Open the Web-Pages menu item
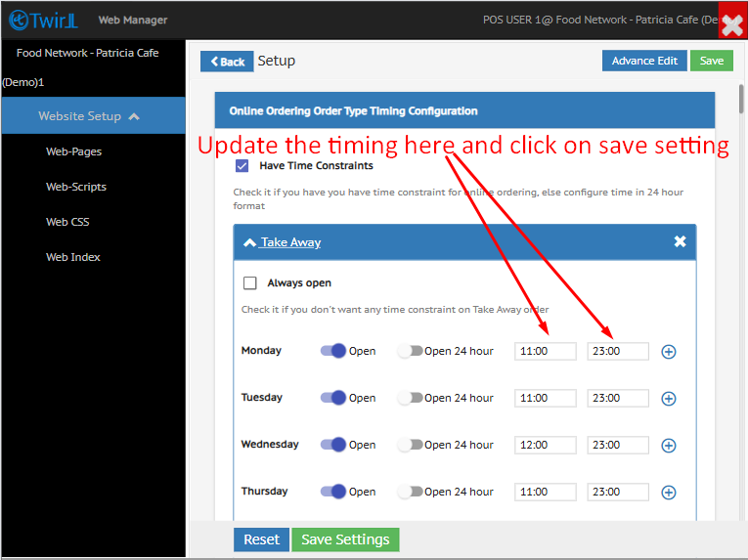 click(73, 151)
